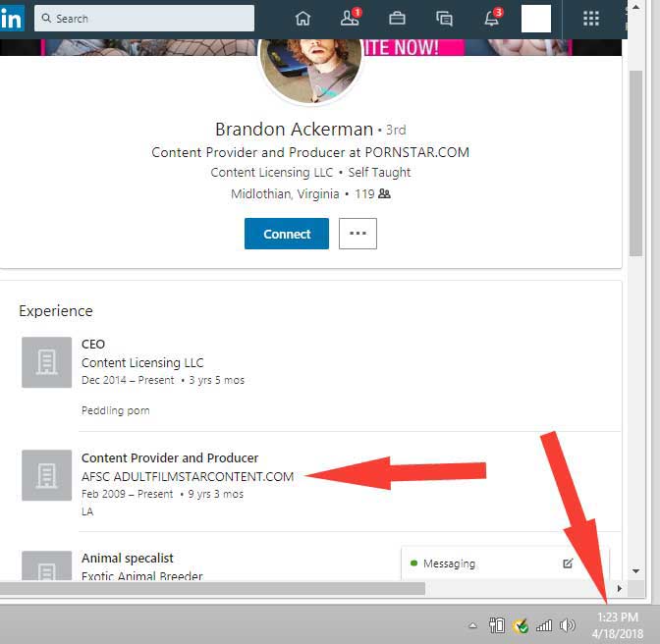Screen dimensions: 660x644
Task: Click the security shield checkmark tray icon
Action: (521, 626)
